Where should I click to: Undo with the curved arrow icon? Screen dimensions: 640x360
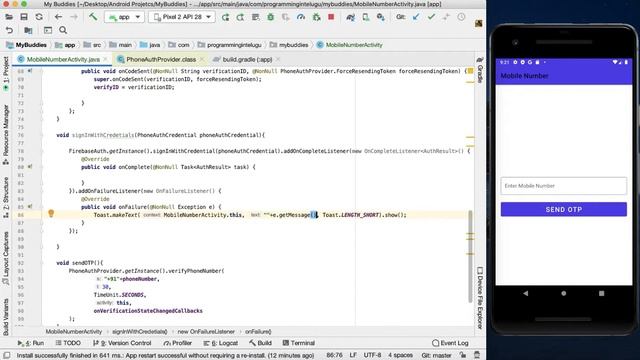(x=9, y=30)
